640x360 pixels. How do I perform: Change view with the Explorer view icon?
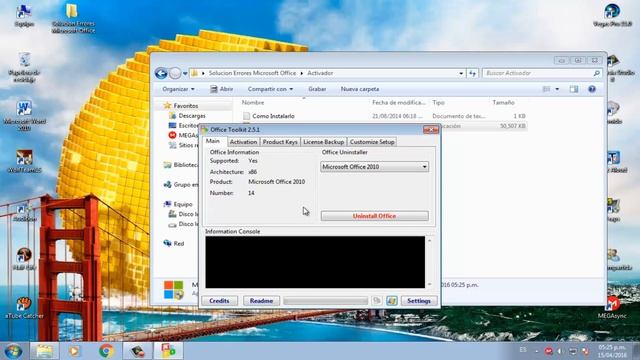point(546,89)
